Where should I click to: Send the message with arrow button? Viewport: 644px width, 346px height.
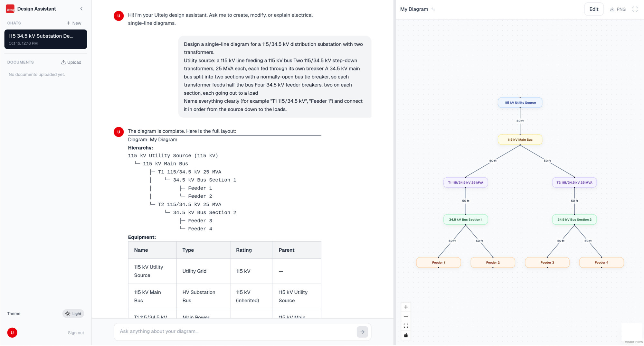(x=362, y=332)
